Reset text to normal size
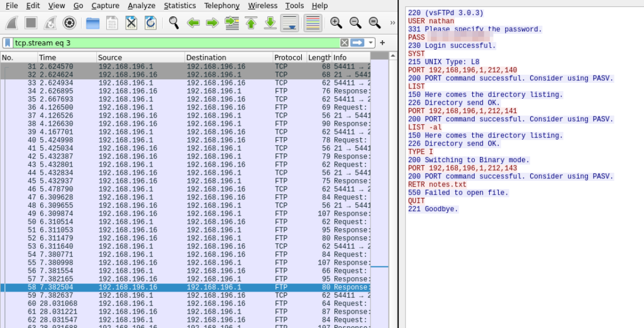 pos(375,23)
